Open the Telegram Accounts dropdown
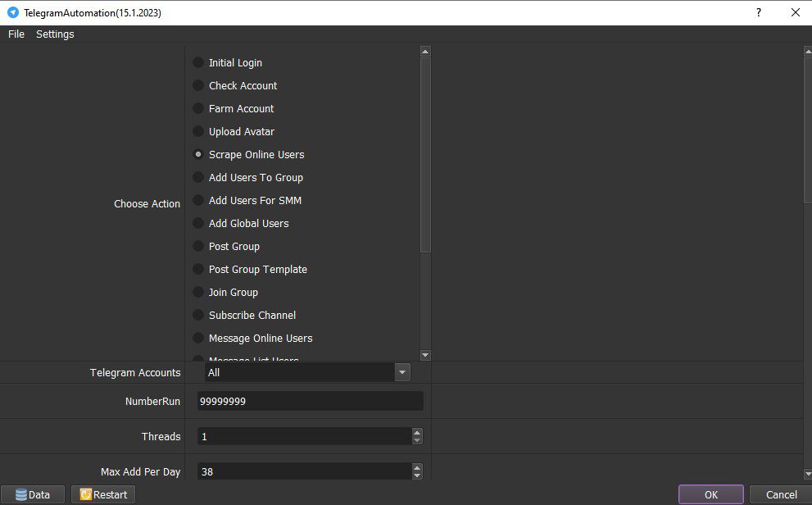 [402, 372]
